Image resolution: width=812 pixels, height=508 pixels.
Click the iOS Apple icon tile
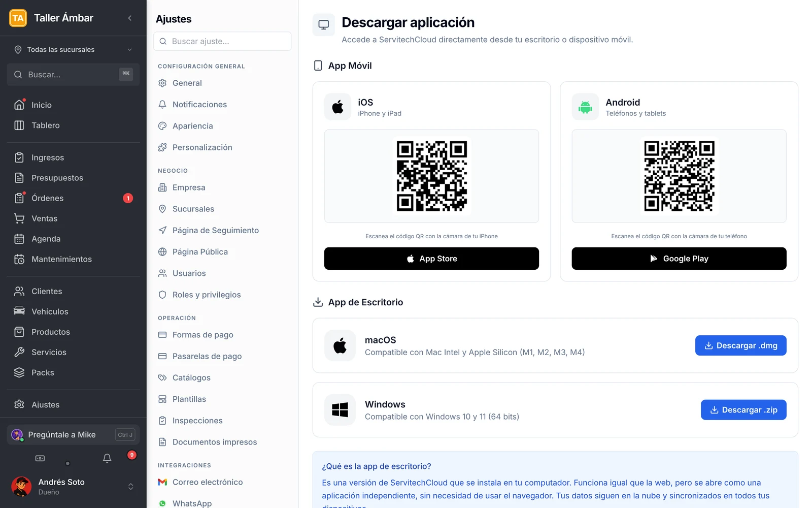[x=337, y=107]
